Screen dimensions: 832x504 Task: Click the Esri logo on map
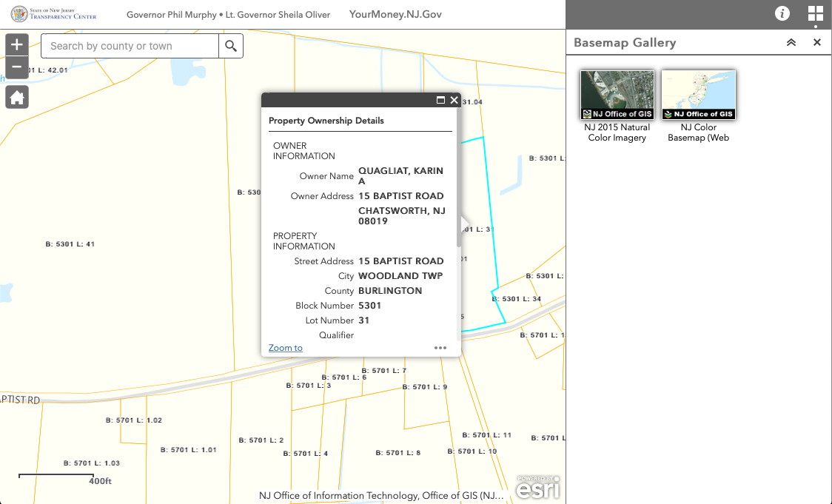[538, 488]
